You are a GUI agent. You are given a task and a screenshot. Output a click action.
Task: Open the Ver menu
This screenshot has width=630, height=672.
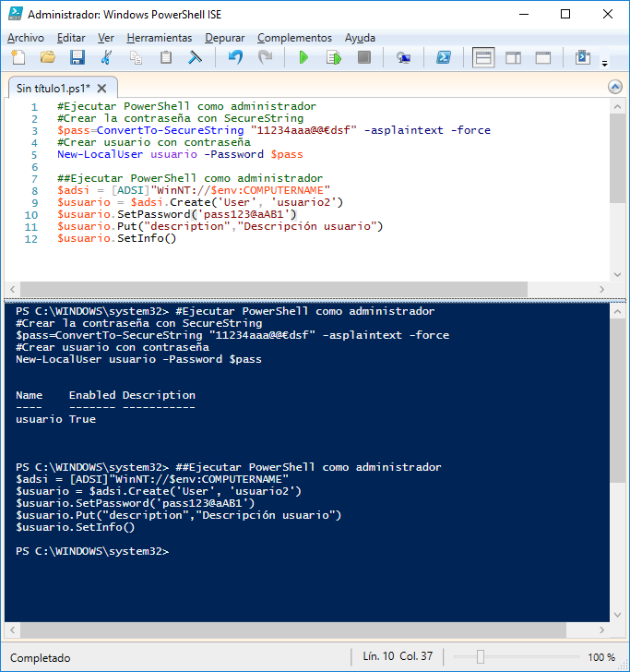pos(106,38)
